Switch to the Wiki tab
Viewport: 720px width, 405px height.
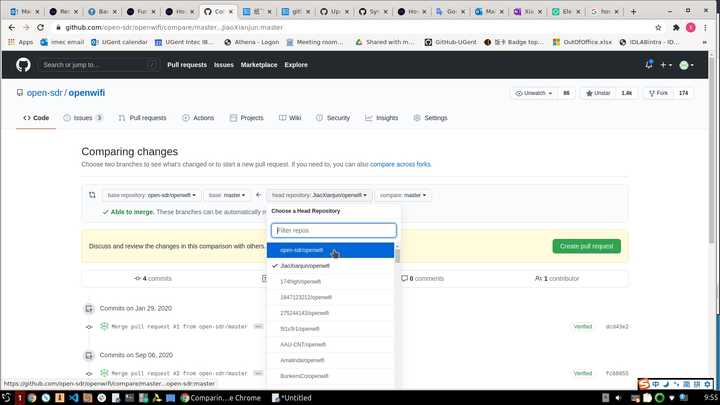290,118
